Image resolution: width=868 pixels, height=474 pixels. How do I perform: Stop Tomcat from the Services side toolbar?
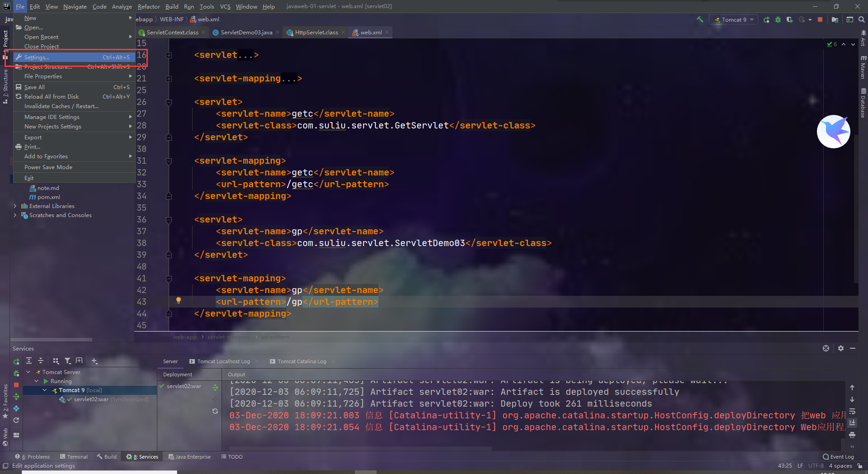tap(16, 385)
